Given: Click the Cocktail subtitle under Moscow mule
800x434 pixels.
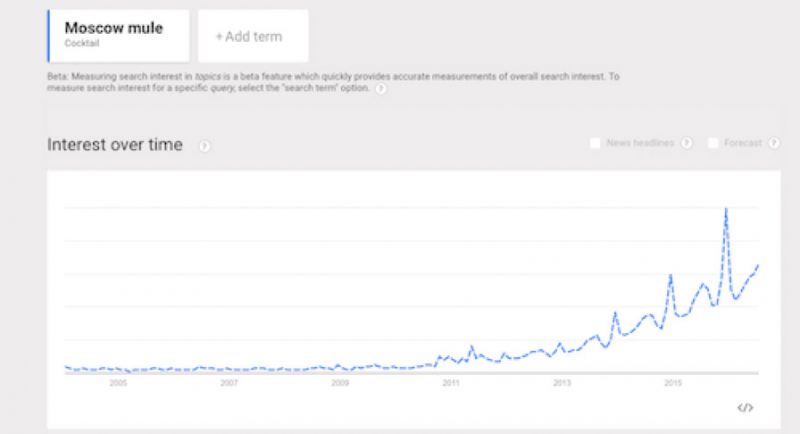Looking at the screenshot, I should (x=81, y=43).
